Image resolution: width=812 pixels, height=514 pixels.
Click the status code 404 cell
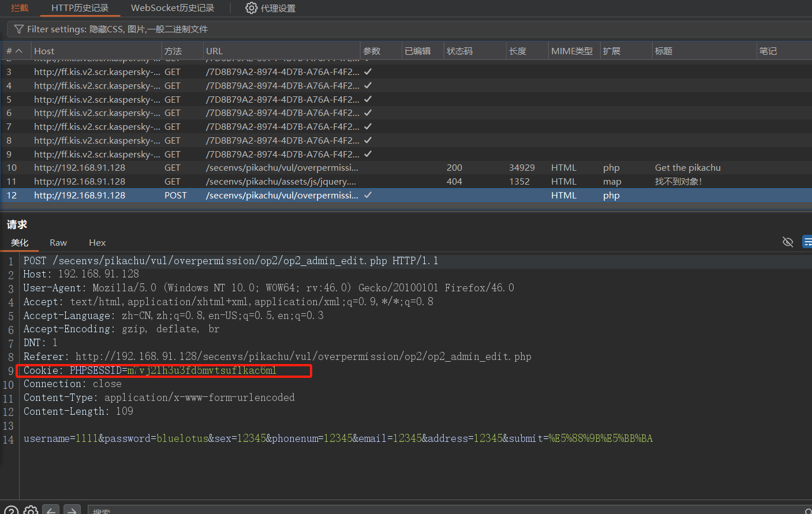(x=454, y=182)
